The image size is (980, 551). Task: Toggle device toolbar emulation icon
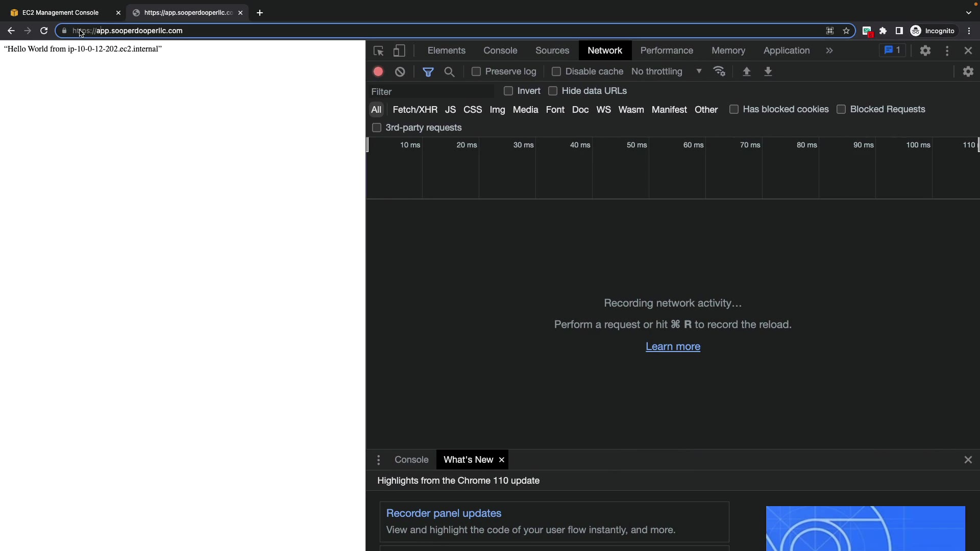399,51
